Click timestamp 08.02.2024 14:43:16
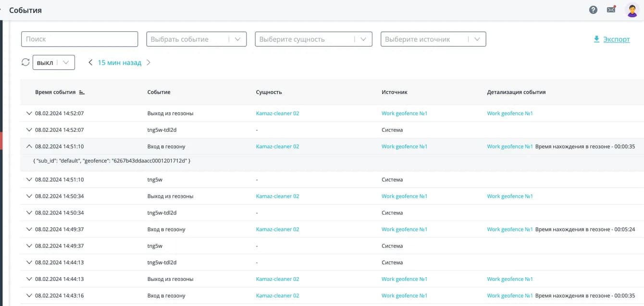The height and width of the screenshot is (306, 644). point(60,295)
